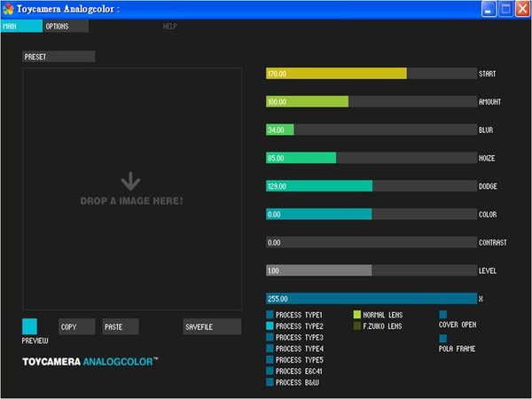Adjust the BLUR slider bar
The image size is (532, 399).
point(372,130)
